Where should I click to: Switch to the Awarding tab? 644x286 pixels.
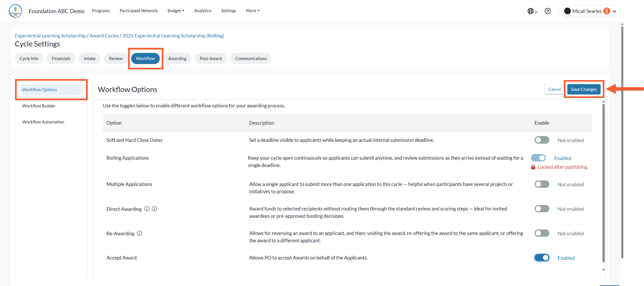tap(177, 58)
